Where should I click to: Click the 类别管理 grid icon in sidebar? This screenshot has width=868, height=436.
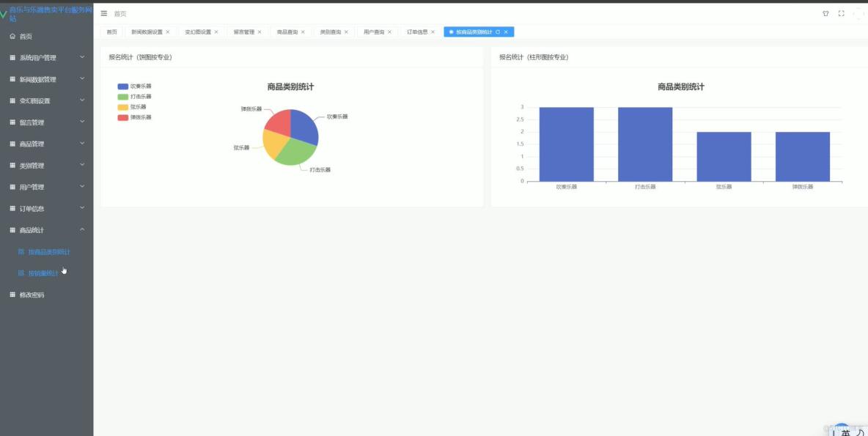[13, 165]
